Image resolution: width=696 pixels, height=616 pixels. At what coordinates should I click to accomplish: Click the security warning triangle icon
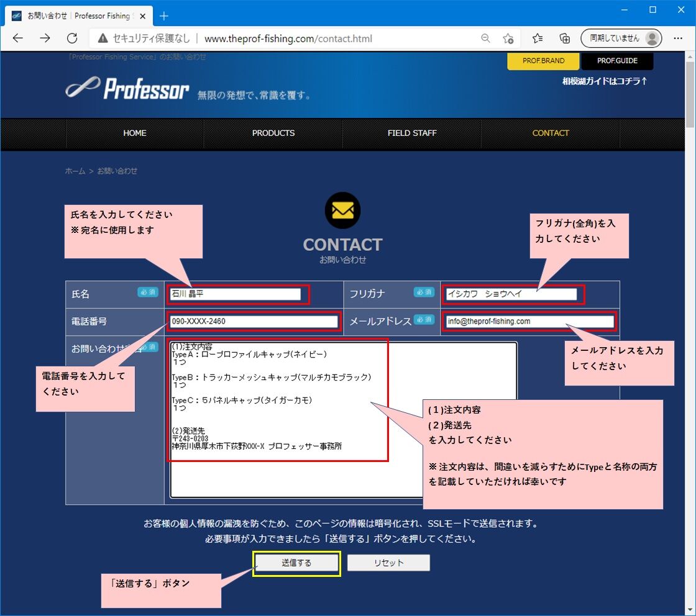(103, 38)
